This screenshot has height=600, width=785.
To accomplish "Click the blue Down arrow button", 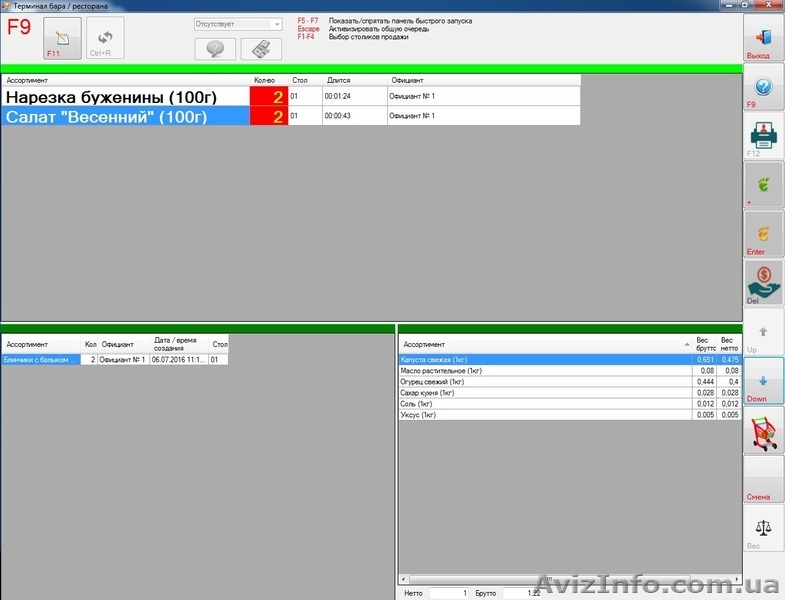I will pos(763,380).
